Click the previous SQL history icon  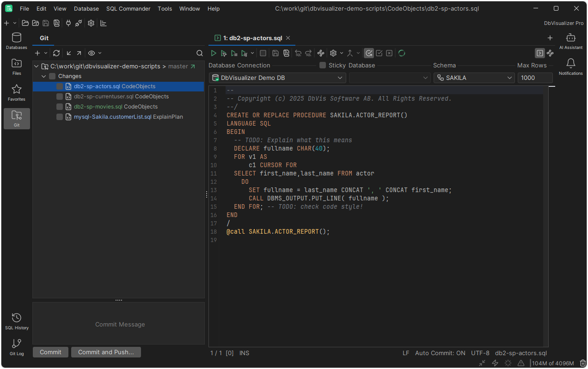[298, 53]
